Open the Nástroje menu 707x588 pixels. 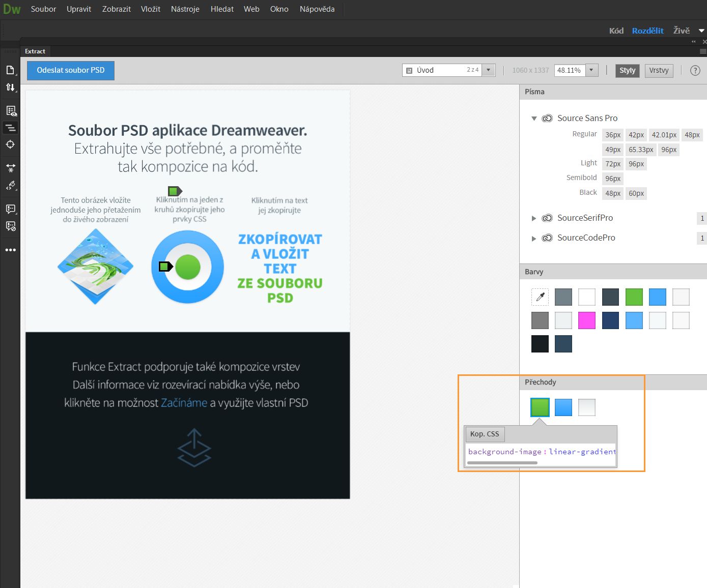point(185,9)
